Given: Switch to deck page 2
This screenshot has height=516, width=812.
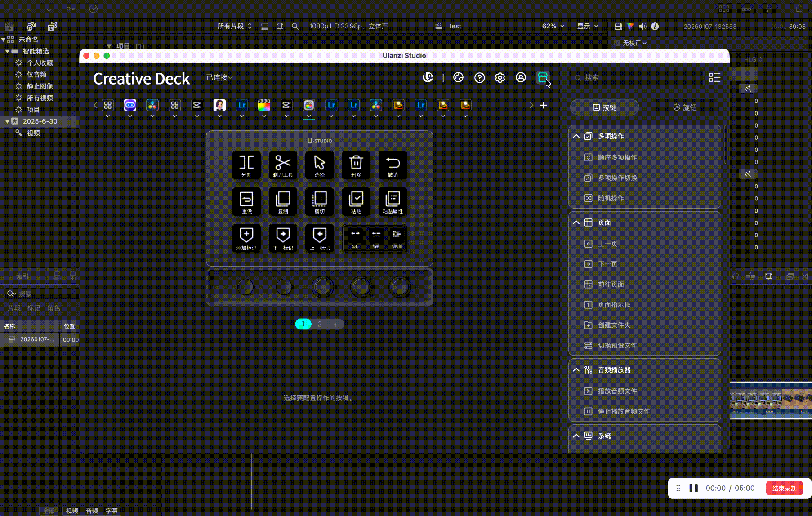Looking at the screenshot, I should (x=319, y=324).
